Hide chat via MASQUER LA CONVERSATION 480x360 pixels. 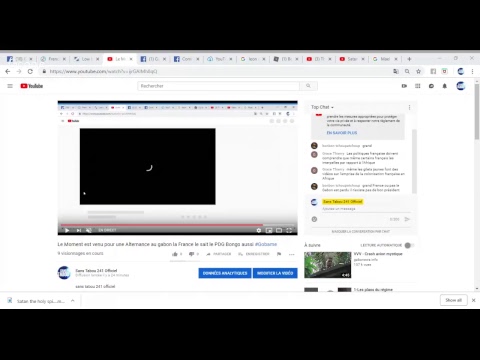[361, 231]
